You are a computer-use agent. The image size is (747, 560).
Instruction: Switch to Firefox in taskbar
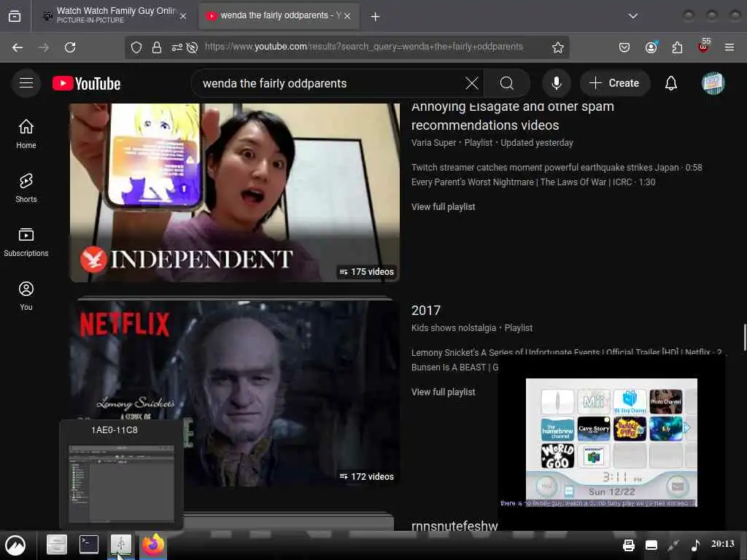point(153,544)
